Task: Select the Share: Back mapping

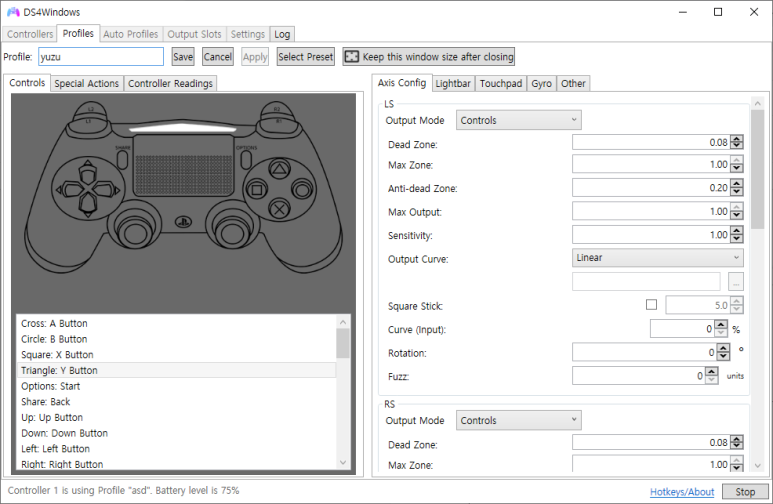Action: (x=177, y=402)
